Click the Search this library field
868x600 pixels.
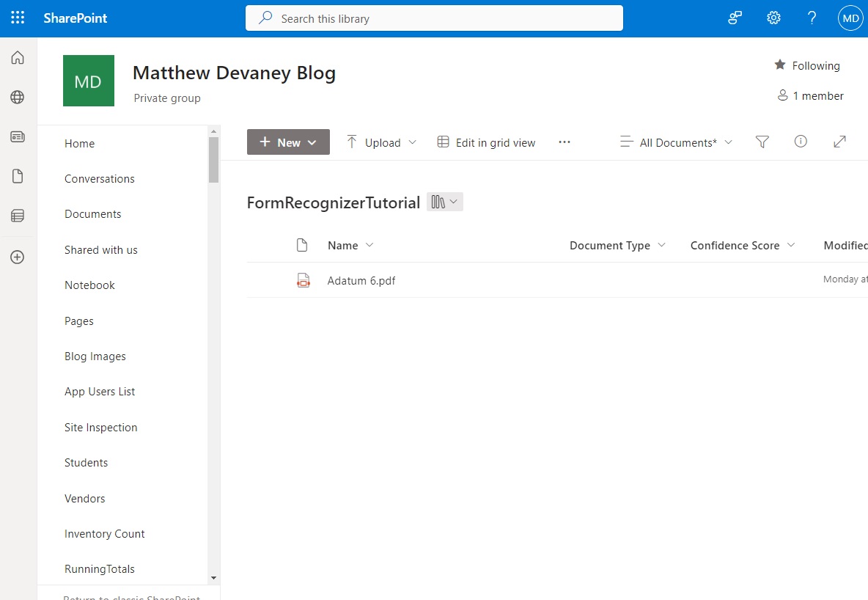434,18
